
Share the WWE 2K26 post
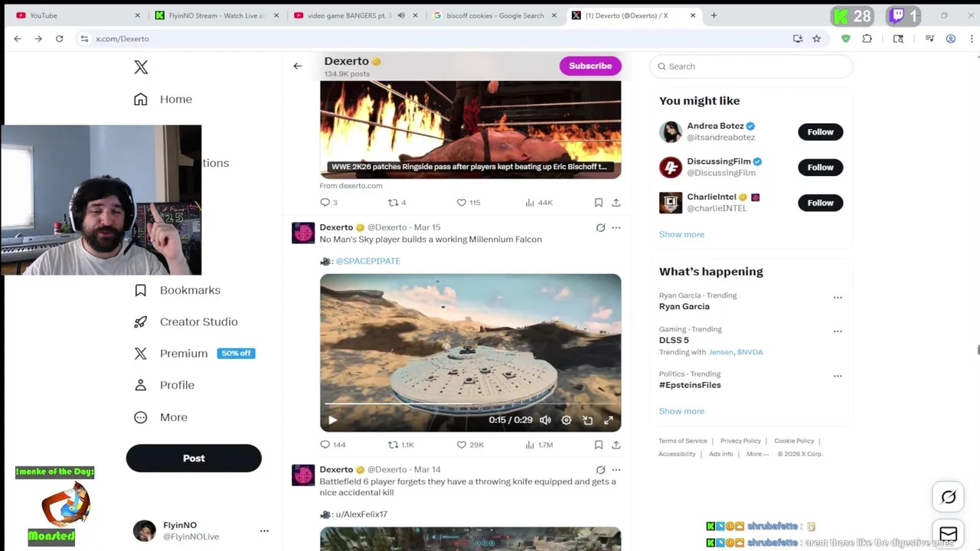(x=616, y=203)
